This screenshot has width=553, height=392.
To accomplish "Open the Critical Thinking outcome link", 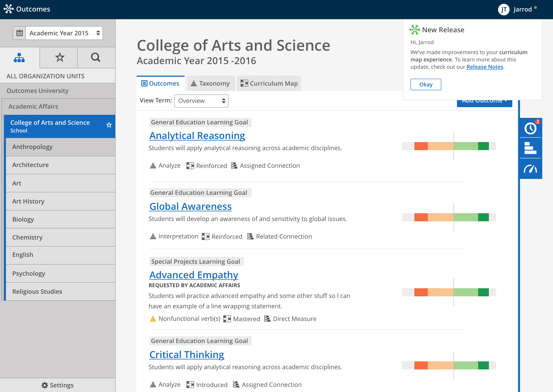I will click(187, 355).
